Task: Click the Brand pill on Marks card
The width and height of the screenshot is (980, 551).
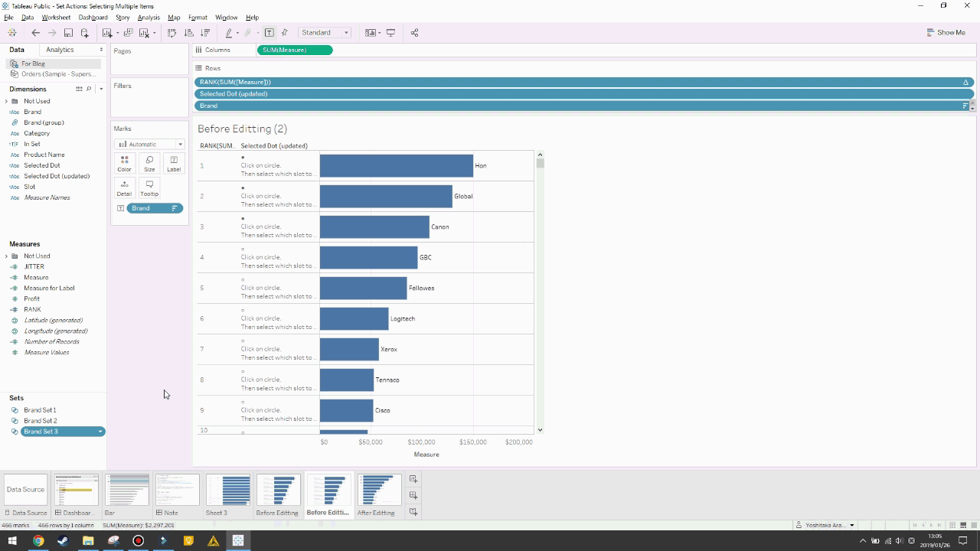Action: [155, 208]
